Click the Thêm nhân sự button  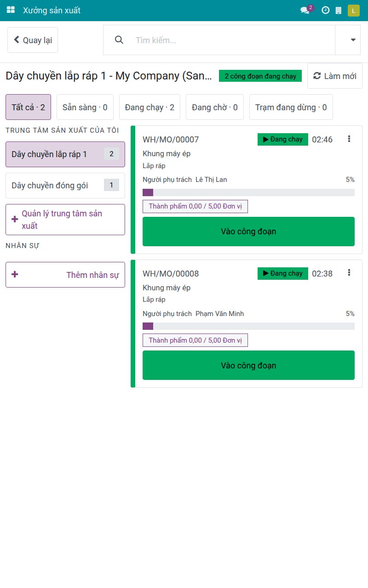click(65, 275)
